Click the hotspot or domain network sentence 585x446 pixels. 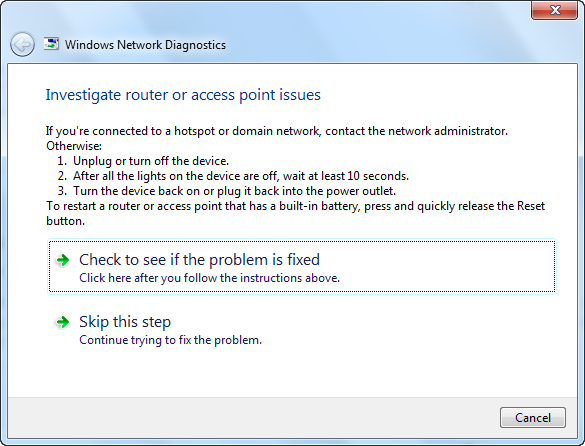click(276, 131)
